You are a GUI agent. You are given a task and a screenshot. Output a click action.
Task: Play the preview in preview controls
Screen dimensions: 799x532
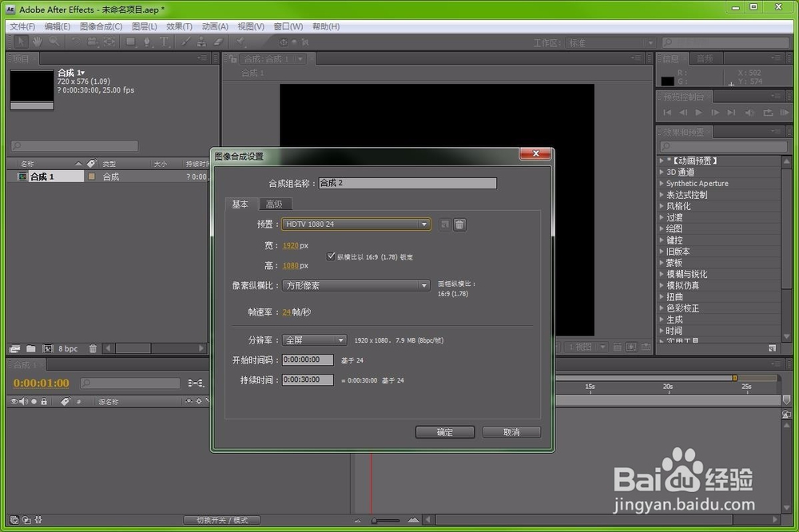698,113
